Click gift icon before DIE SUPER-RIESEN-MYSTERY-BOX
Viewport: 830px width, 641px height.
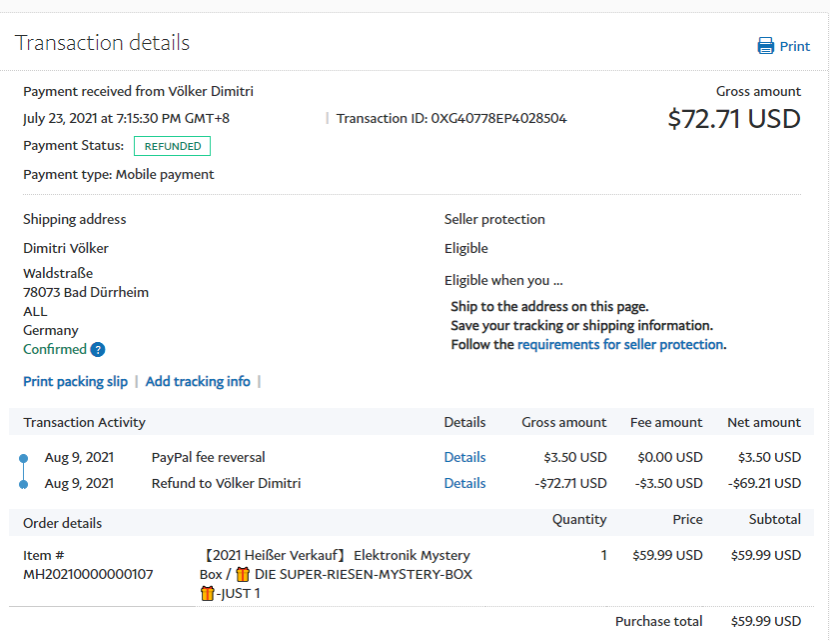coord(242,575)
